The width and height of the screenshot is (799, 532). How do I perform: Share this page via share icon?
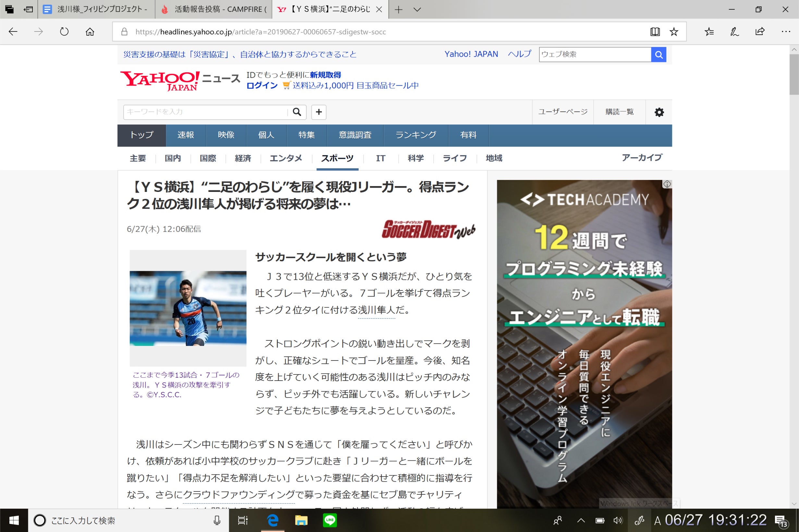(760, 32)
